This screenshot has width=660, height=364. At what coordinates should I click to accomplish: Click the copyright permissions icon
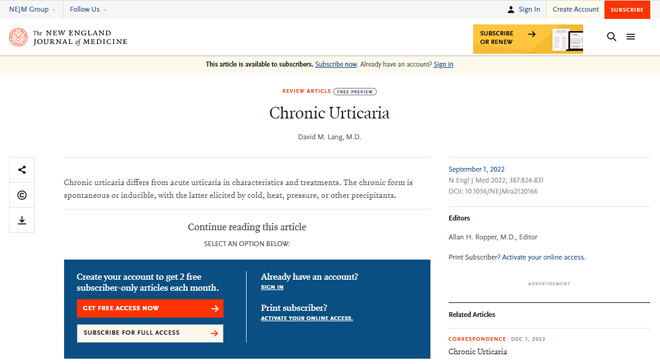point(22,195)
